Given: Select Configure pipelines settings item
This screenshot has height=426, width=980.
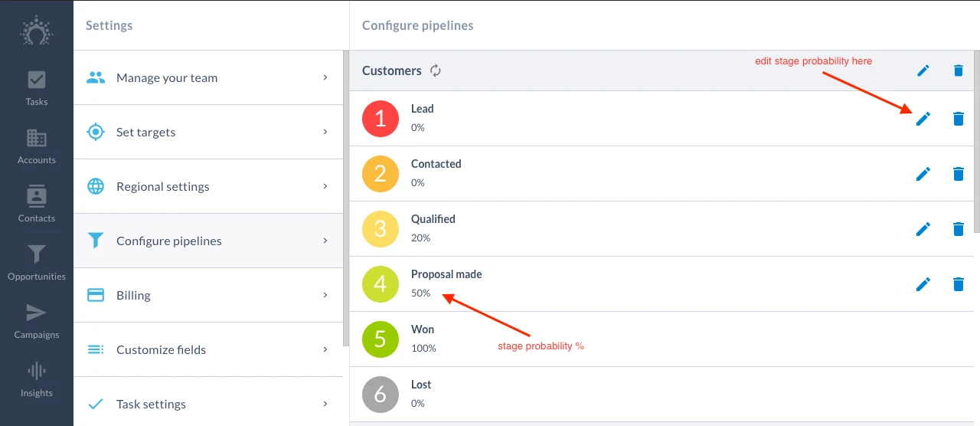Looking at the screenshot, I should coord(208,241).
